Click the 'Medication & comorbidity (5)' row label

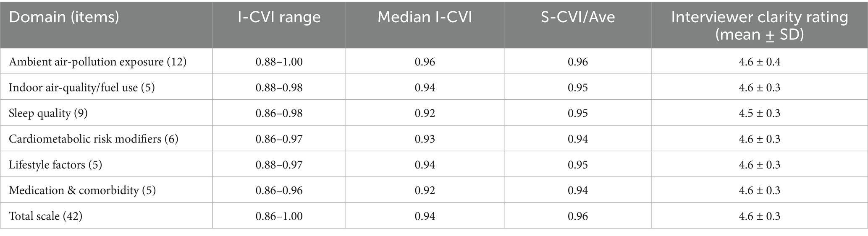(x=82, y=190)
